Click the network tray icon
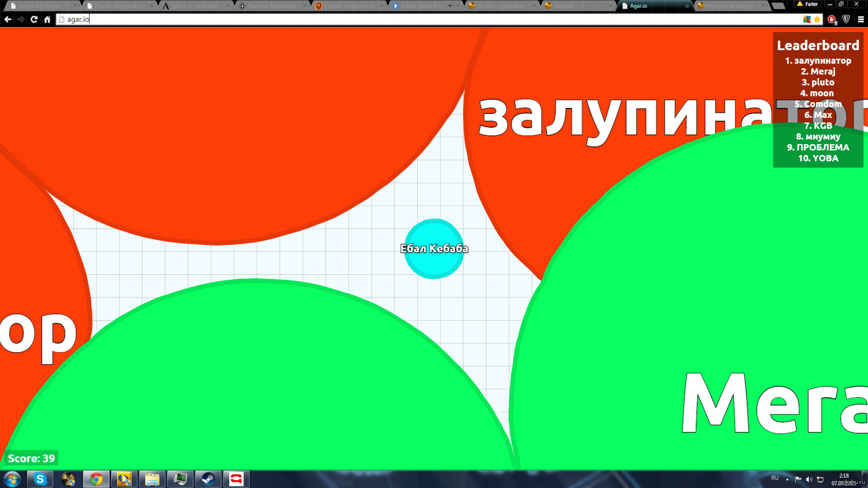Viewport: 868px width, 488px height. pyautogui.click(x=820, y=479)
